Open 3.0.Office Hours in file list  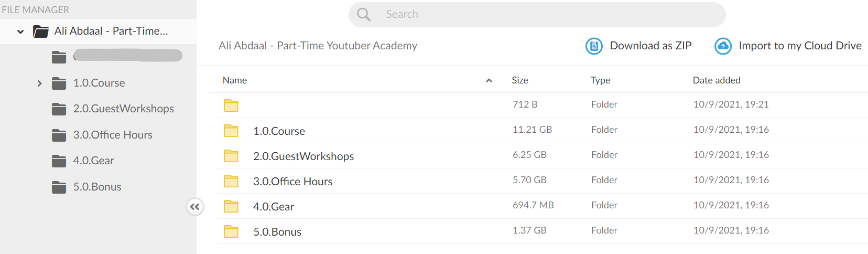[x=542, y=181]
